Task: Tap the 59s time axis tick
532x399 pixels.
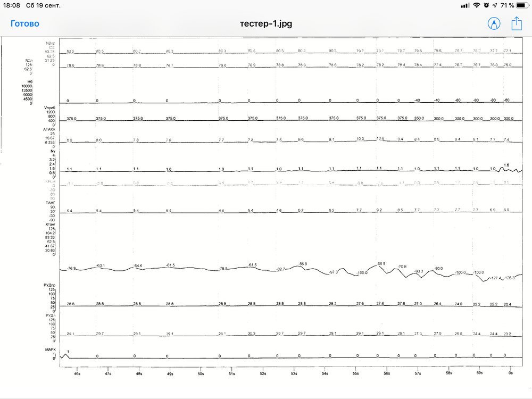Action: [x=479, y=373]
